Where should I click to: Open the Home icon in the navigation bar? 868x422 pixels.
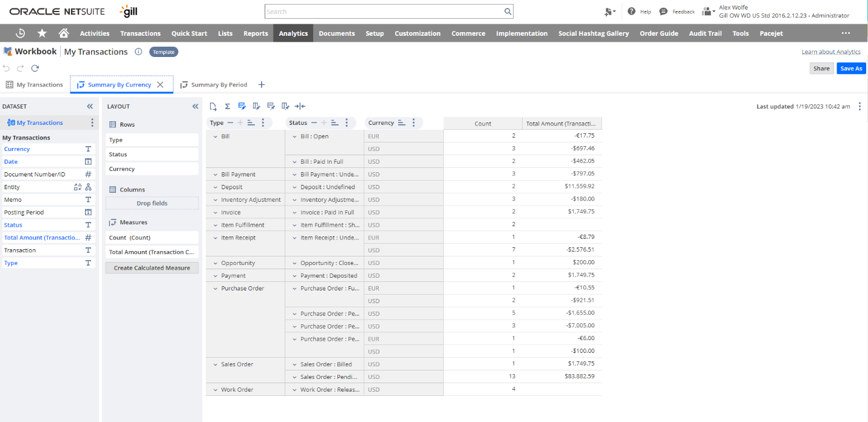(64, 33)
